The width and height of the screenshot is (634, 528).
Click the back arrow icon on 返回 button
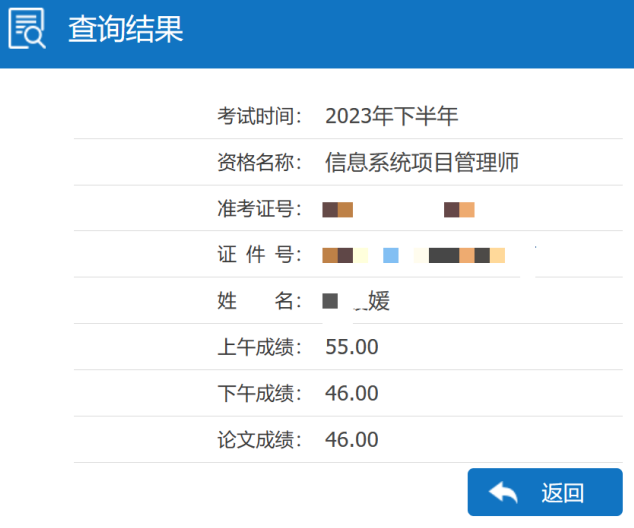pyautogui.click(x=503, y=492)
